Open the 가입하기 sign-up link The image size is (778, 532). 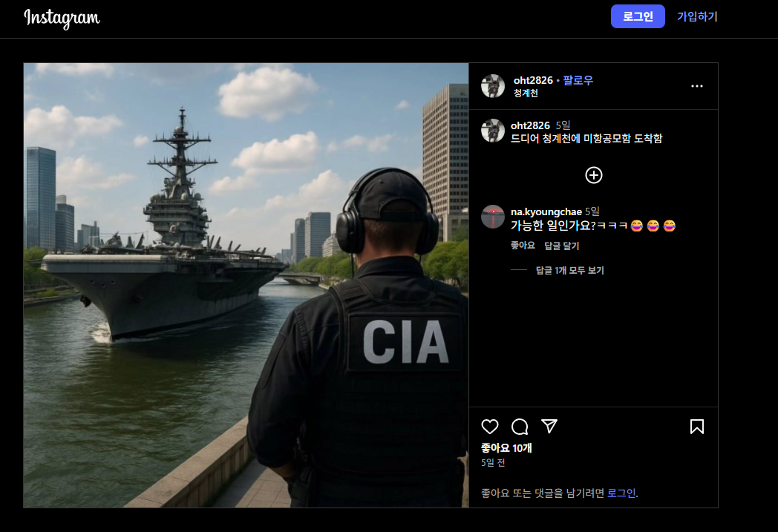coord(697,16)
